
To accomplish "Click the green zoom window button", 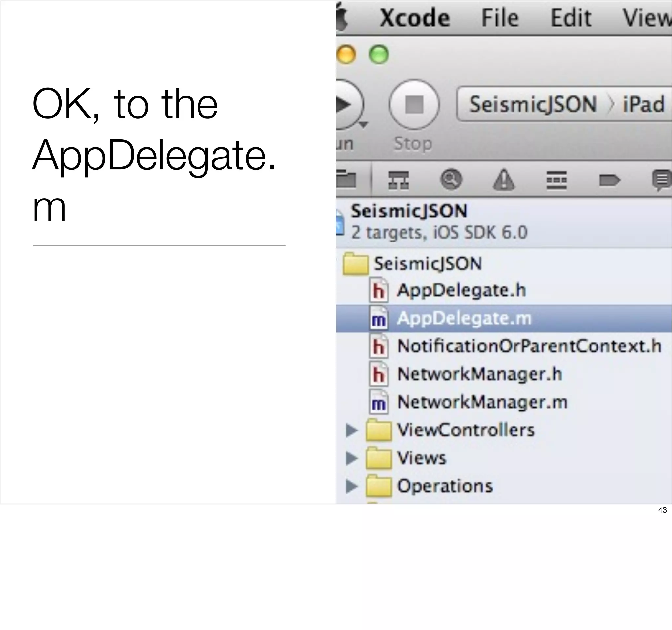I will point(379,54).
